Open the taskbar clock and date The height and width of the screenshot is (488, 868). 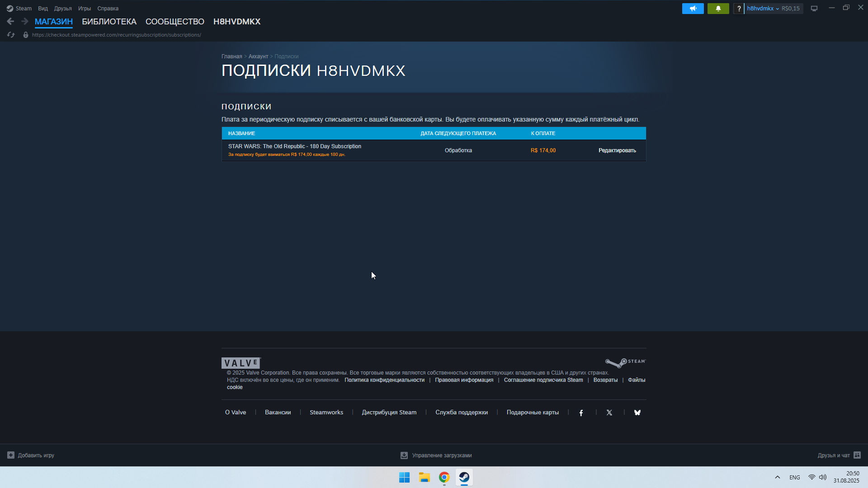[846, 477]
